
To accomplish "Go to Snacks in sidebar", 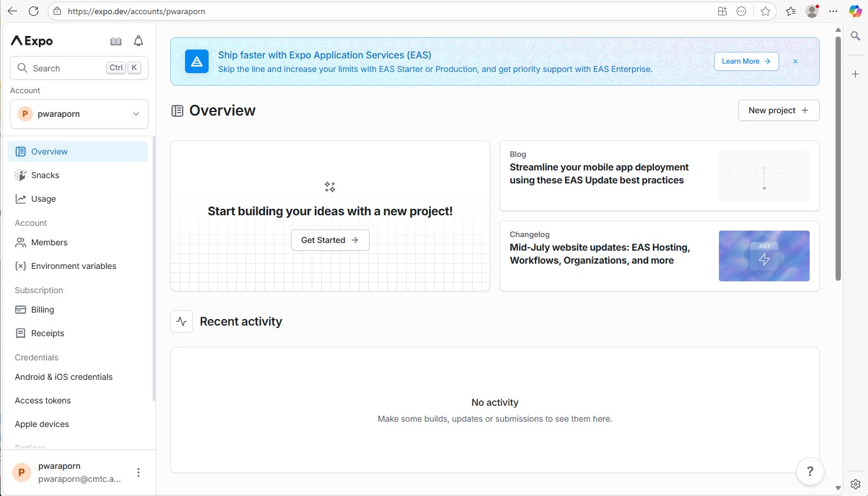I will (45, 175).
